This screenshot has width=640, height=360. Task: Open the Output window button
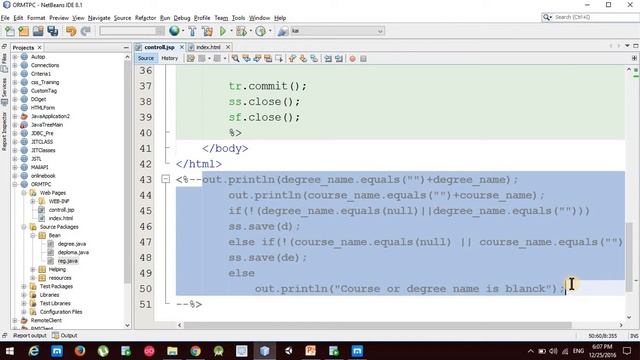[x=65, y=336]
